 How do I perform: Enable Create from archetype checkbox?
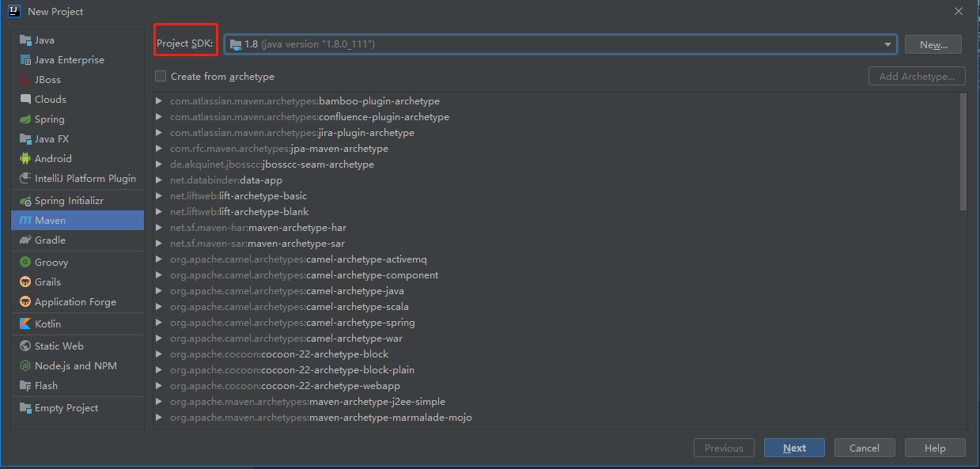161,77
